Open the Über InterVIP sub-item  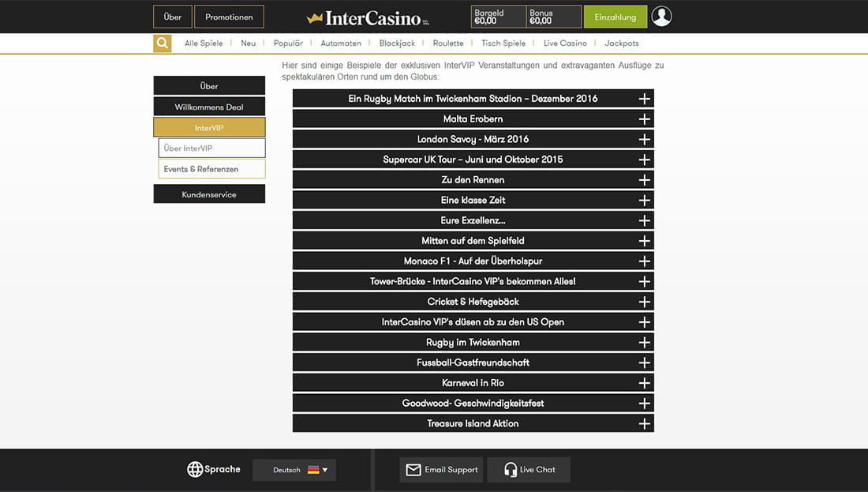click(x=212, y=148)
